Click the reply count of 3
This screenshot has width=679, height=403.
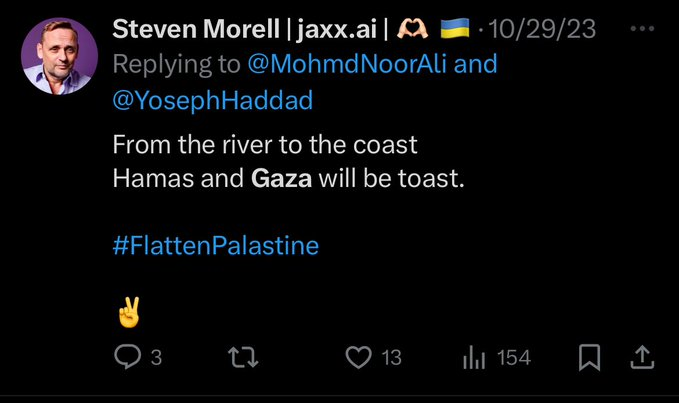coord(156,358)
